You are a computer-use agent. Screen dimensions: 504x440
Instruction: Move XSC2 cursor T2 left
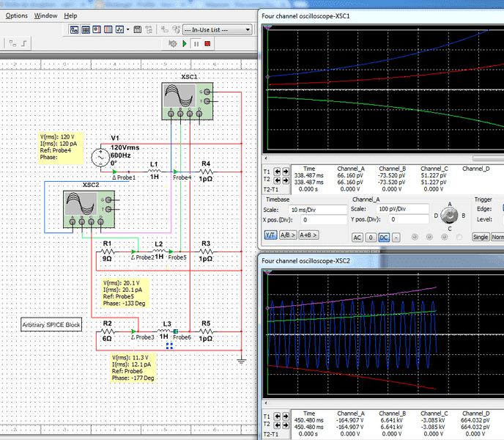[277, 425]
